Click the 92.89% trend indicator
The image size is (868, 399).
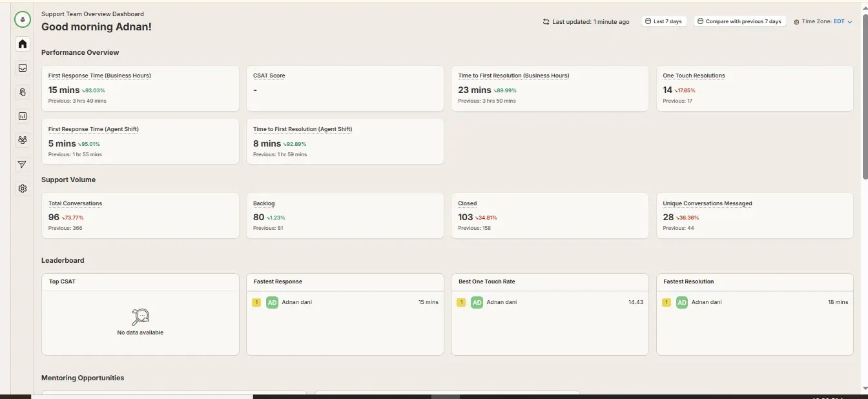[295, 145]
